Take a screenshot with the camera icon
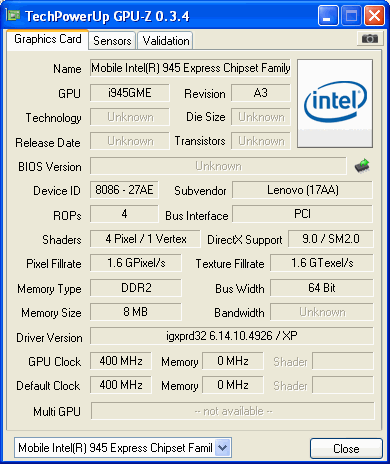The image size is (390, 464). [369, 39]
